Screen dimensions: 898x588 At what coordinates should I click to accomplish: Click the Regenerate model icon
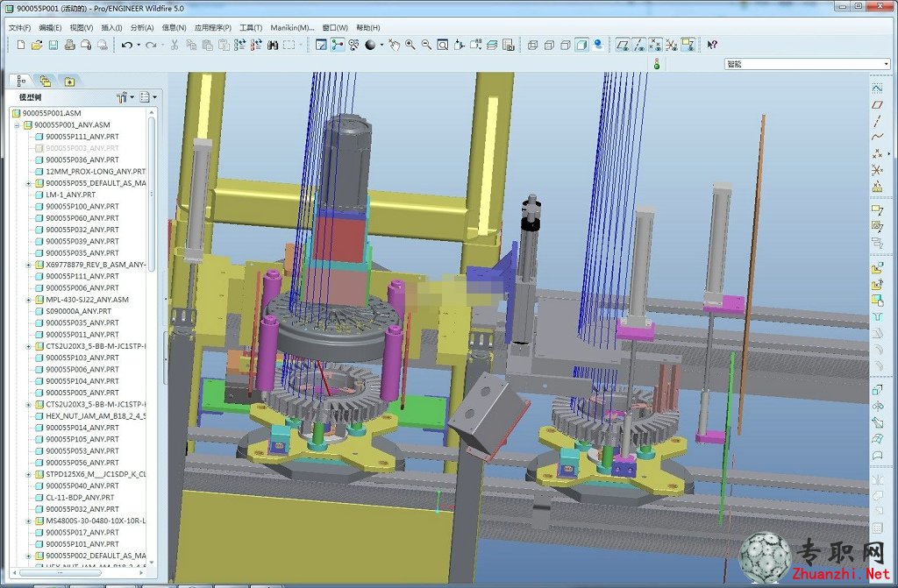(239, 45)
